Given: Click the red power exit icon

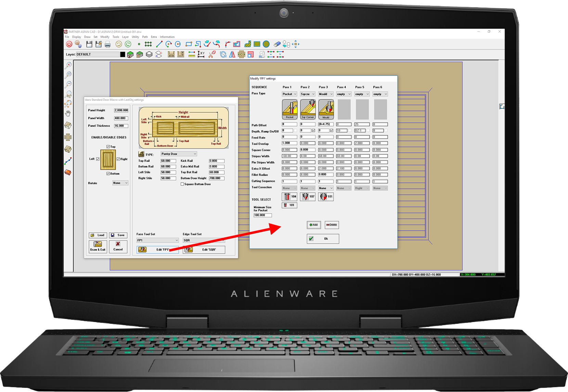Looking at the screenshot, I should click(69, 44).
